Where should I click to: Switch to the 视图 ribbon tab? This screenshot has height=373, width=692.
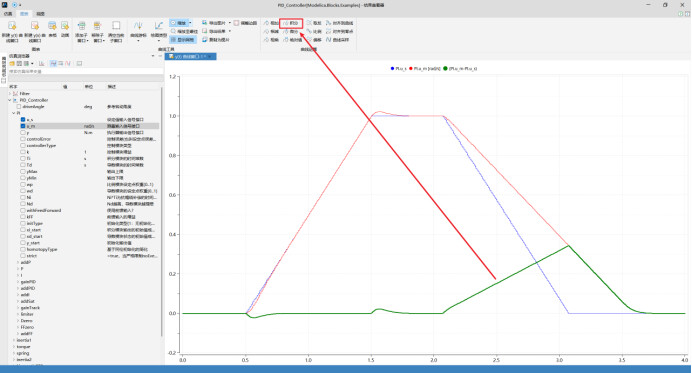[x=40, y=14]
